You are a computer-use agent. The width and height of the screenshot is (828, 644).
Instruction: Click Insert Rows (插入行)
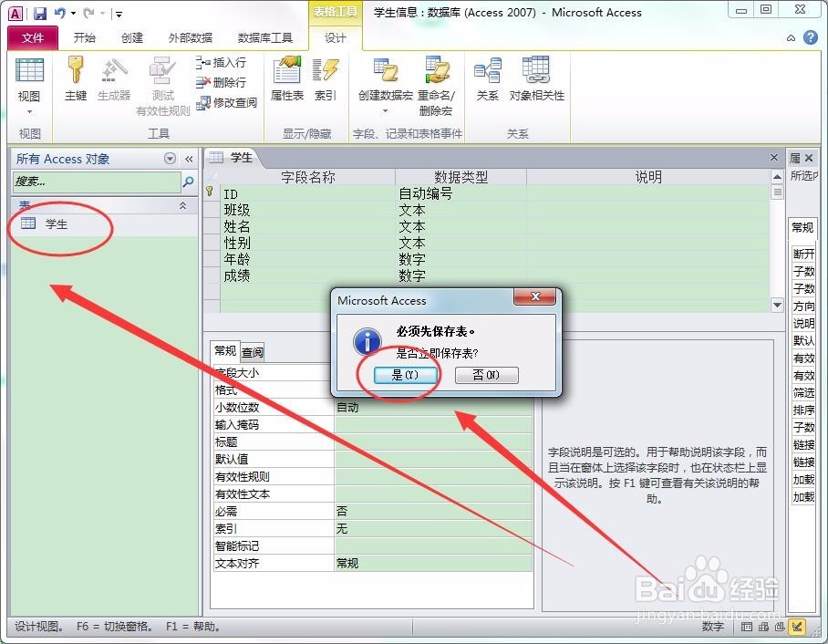coord(221,62)
